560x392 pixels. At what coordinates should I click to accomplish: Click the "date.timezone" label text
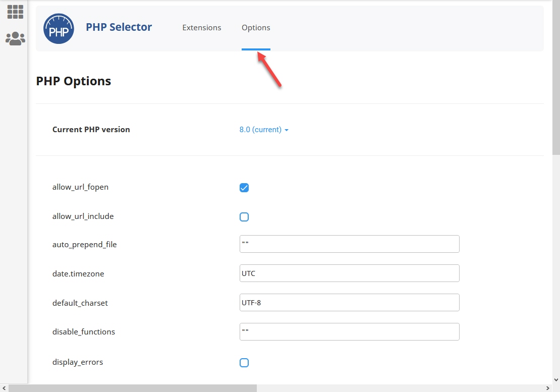coord(78,274)
